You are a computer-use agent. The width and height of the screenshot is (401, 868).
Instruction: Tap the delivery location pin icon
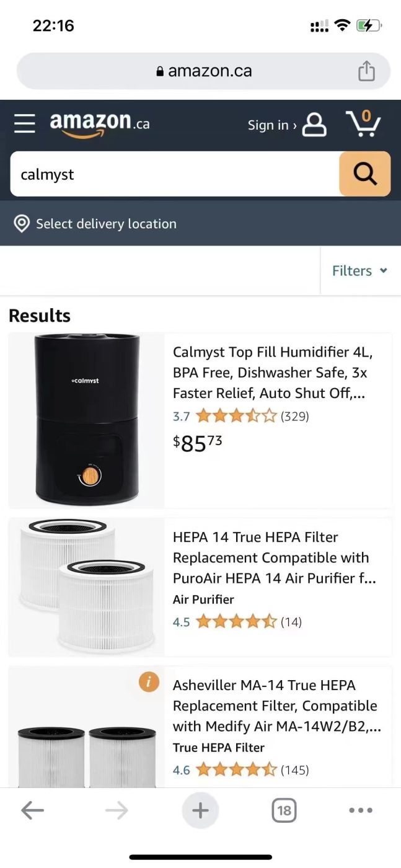(22, 224)
